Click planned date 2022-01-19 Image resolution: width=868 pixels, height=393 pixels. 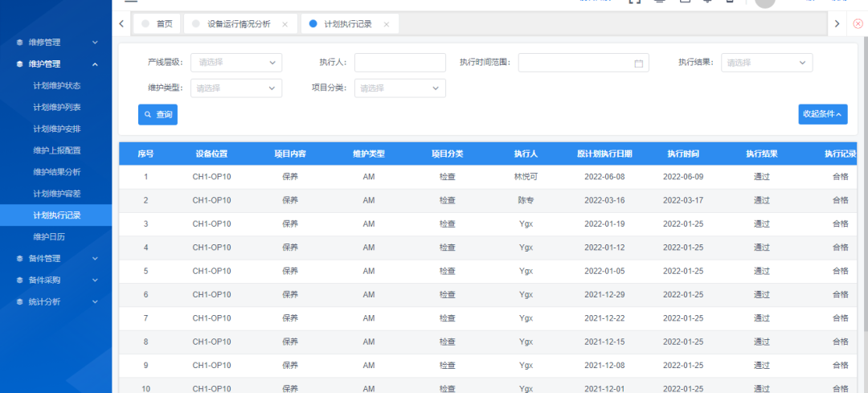(x=604, y=224)
